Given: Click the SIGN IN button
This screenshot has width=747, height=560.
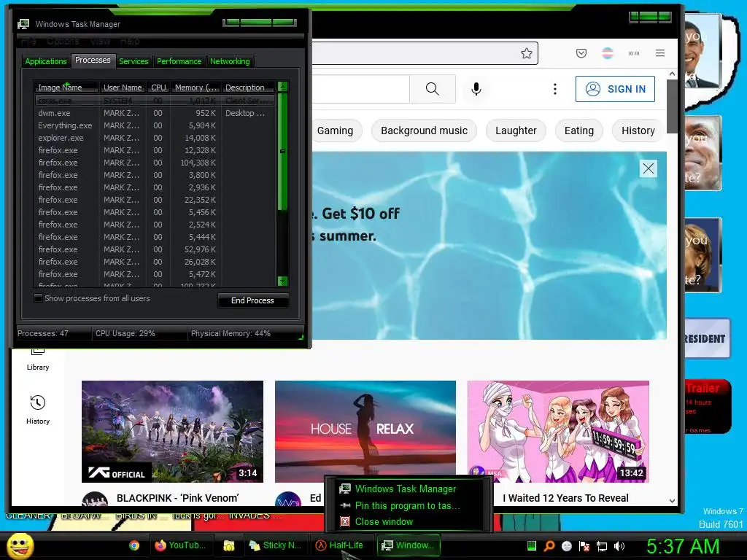Looking at the screenshot, I should point(615,89).
